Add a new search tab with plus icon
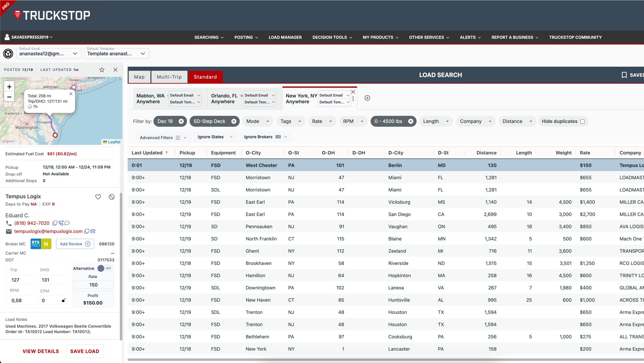Screen dimensions: 644x363 (367, 98)
